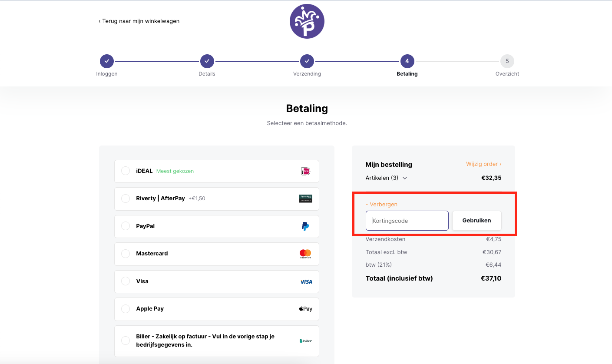Click the Selecteer een betaalmethode text

pos(307,123)
